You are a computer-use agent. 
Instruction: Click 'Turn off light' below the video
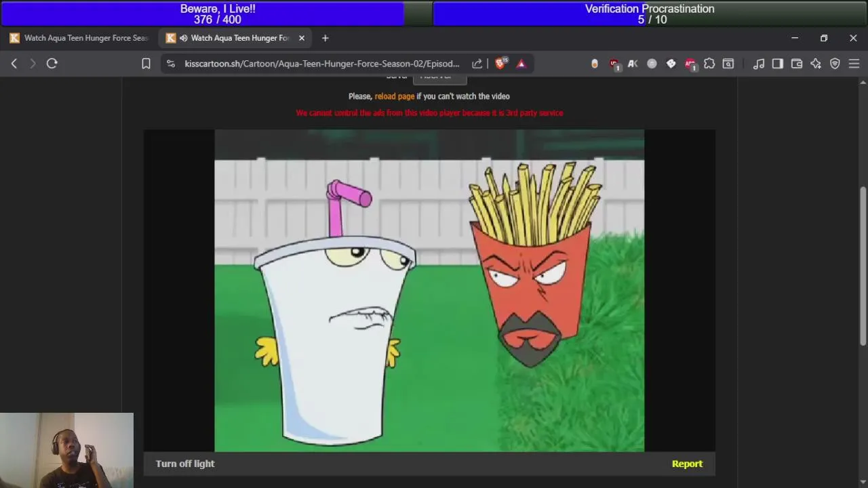point(185,464)
